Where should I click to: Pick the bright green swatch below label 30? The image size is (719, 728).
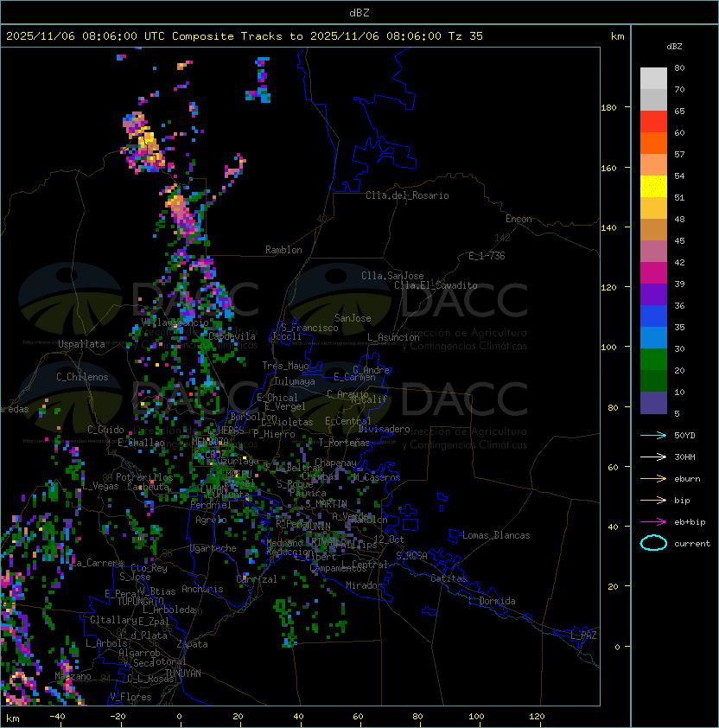tap(653, 359)
